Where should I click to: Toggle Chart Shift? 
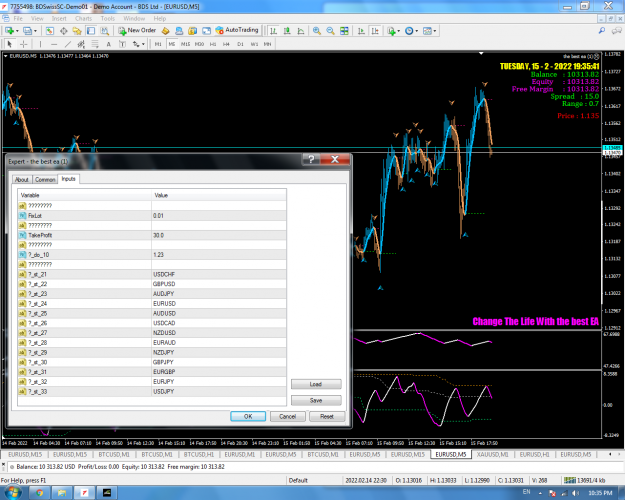click(375, 31)
